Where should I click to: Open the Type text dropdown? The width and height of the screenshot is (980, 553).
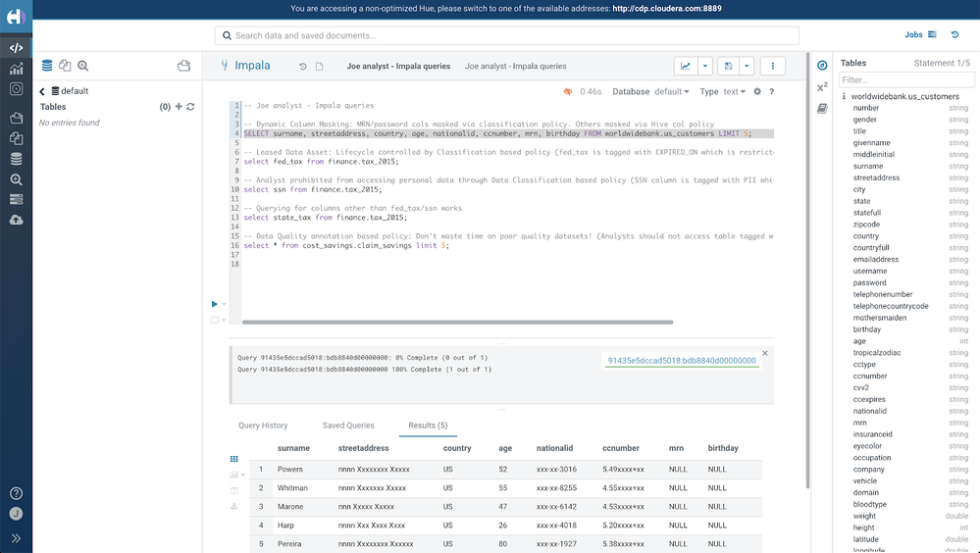pos(734,92)
